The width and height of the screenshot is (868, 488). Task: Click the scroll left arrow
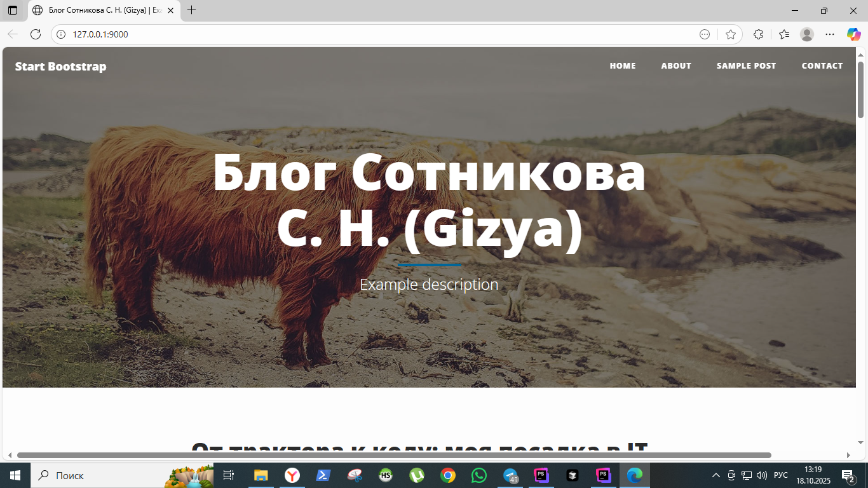coord(9,455)
